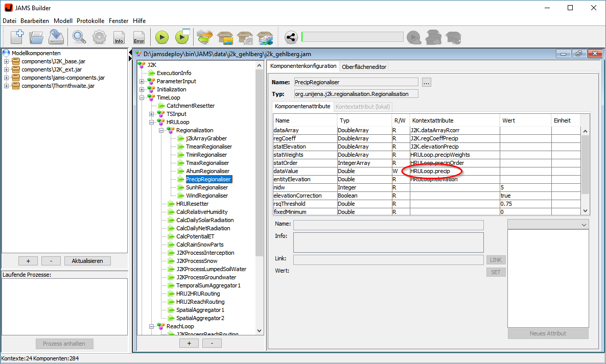Select the rsqThreshold value 0.75 cell
The width and height of the screenshot is (606, 364).
click(x=525, y=204)
